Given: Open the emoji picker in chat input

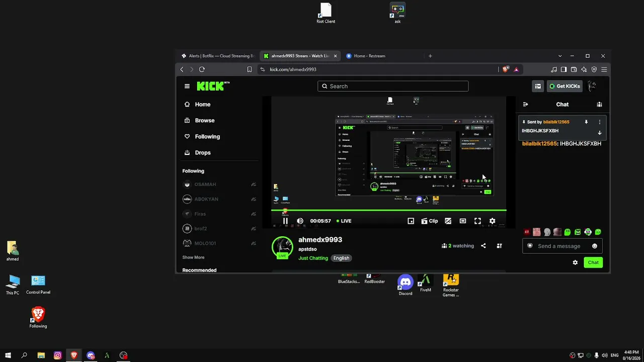Looking at the screenshot, I should point(595,246).
